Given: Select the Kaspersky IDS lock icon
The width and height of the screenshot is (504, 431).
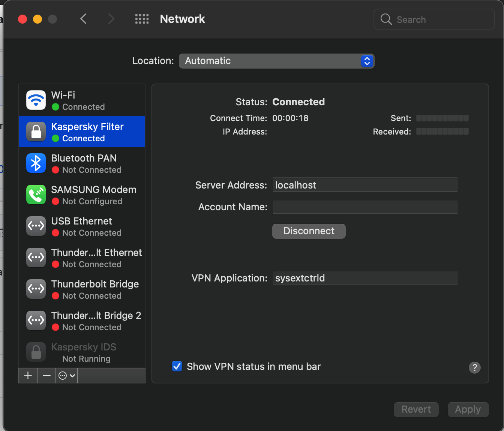Looking at the screenshot, I should click(36, 352).
